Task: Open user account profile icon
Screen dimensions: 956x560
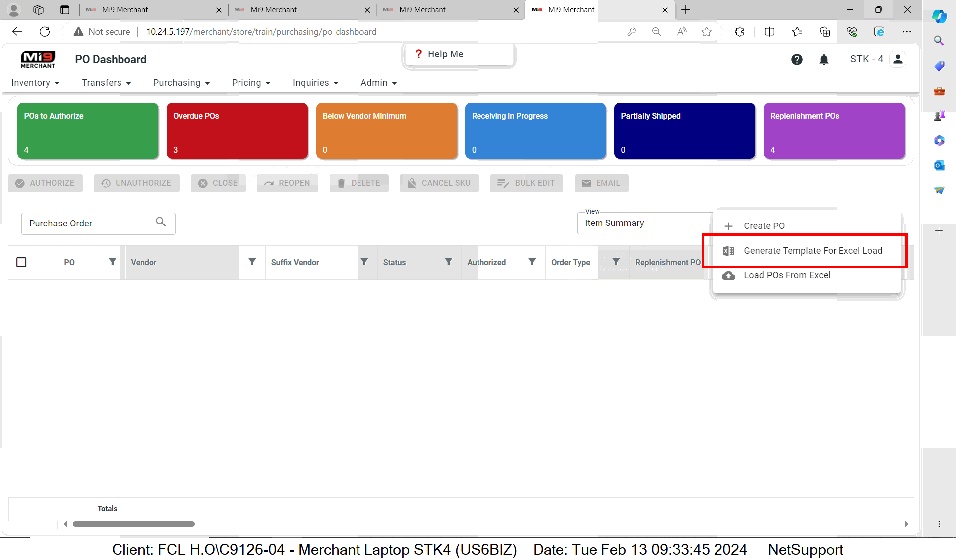Action: (898, 59)
